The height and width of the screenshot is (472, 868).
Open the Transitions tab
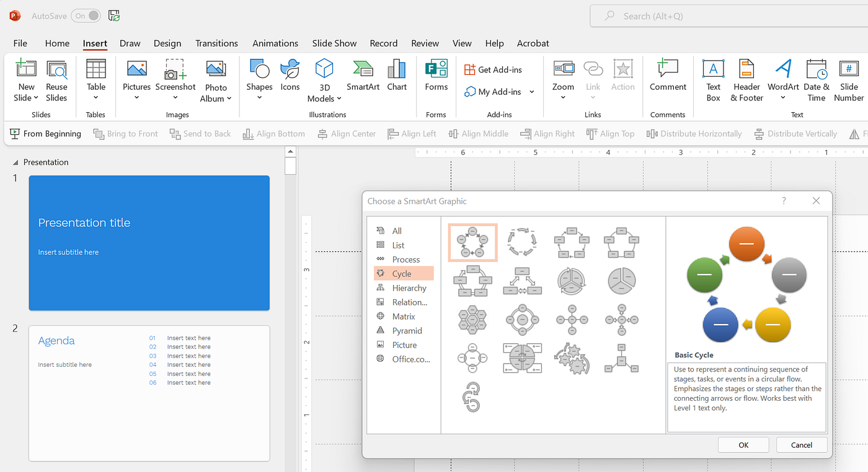(x=216, y=43)
